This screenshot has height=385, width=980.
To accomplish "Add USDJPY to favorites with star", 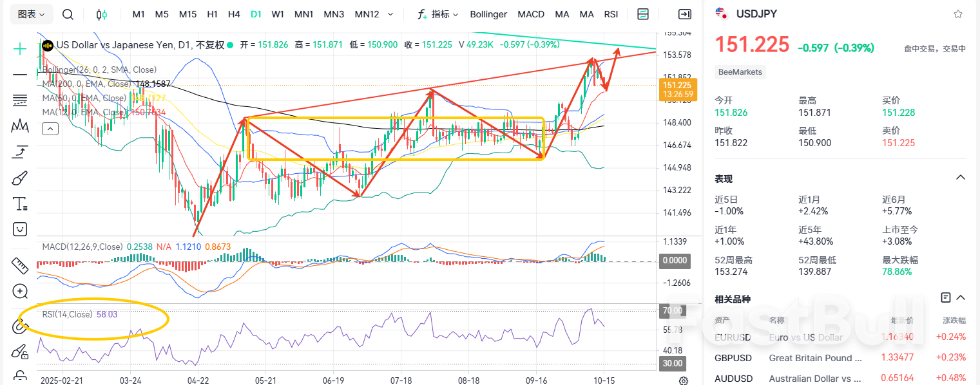I will (x=958, y=14).
